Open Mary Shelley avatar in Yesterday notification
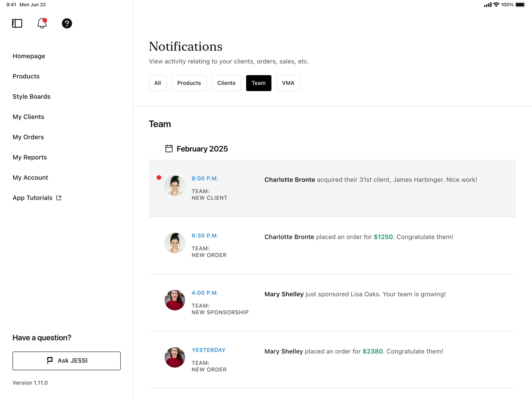The width and height of the screenshot is (532, 401). coord(175,357)
